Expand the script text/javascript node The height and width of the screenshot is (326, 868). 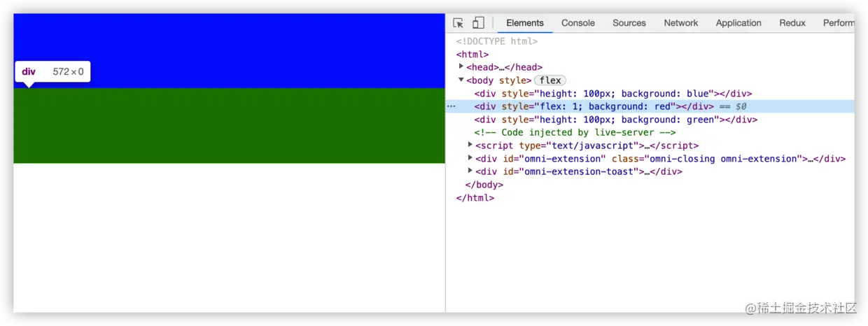470,145
